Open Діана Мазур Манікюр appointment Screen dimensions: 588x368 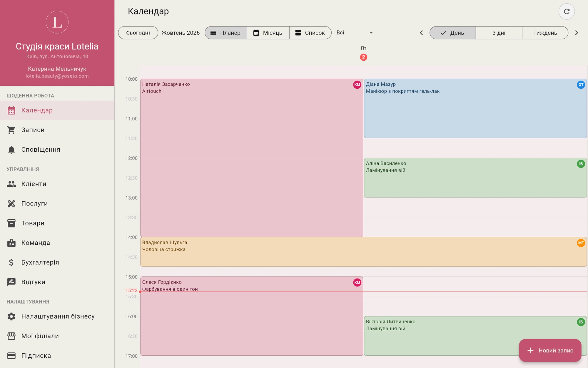[x=475, y=108]
